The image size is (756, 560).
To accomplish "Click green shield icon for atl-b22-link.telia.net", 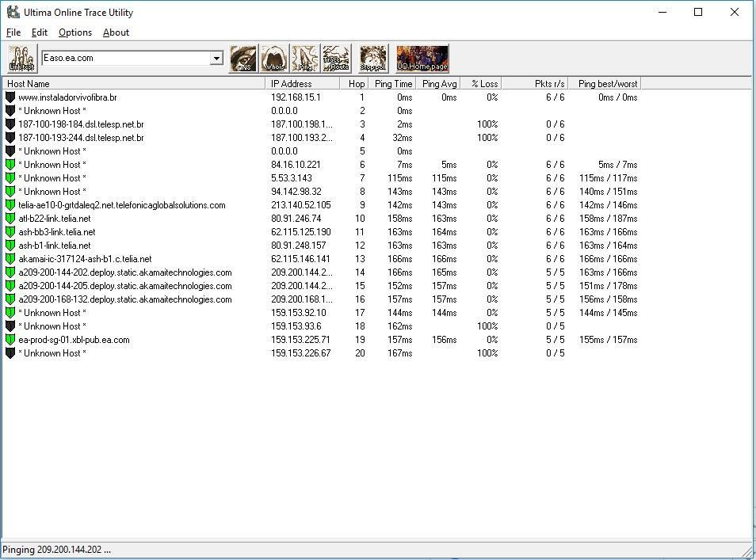I will pyautogui.click(x=10, y=219).
